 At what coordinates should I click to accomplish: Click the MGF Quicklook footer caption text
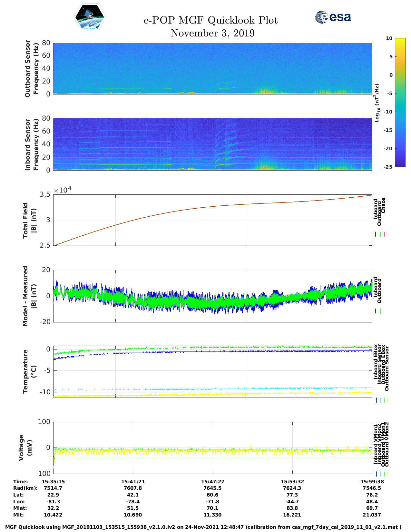pos(203,527)
